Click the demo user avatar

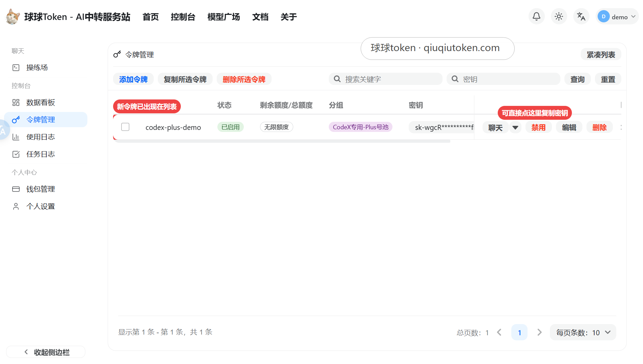click(603, 17)
